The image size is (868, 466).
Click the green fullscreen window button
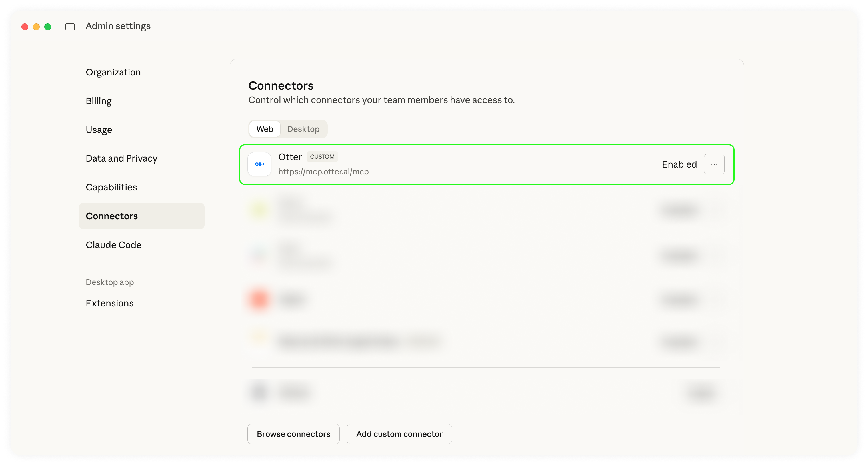(48, 27)
